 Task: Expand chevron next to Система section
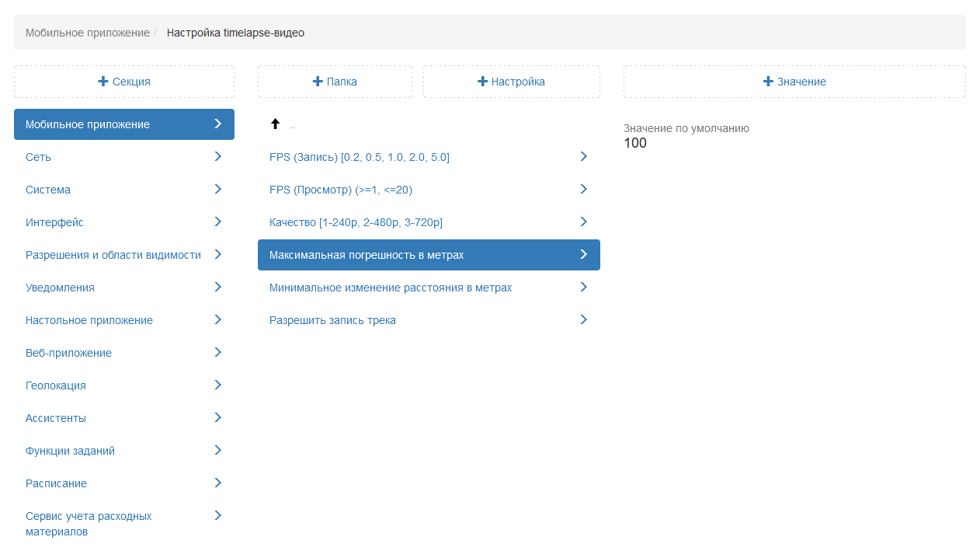[217, 190]
